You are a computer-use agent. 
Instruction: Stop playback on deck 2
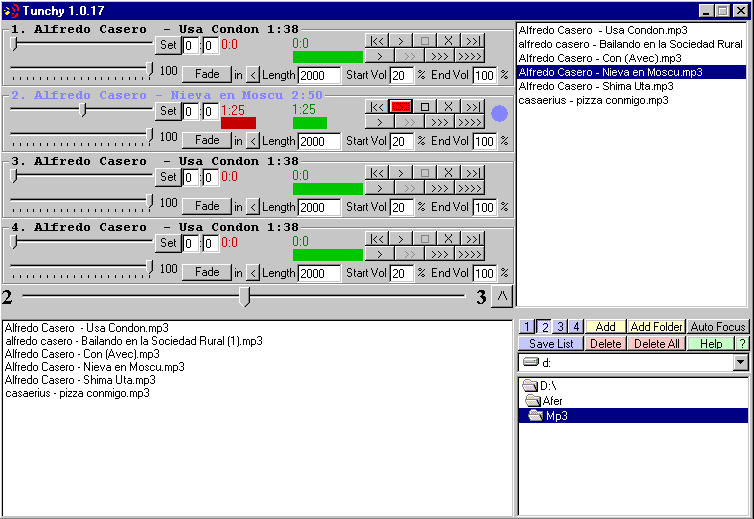(425, 106)
